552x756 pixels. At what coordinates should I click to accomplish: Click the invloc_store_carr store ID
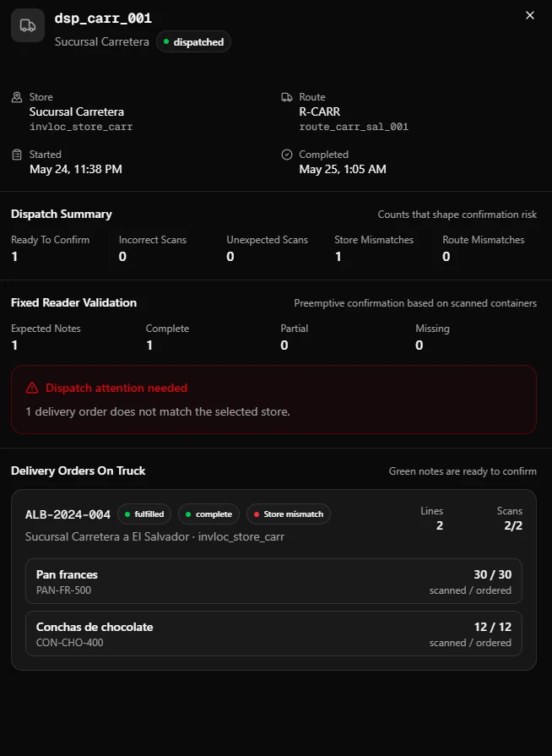(81, 127)
